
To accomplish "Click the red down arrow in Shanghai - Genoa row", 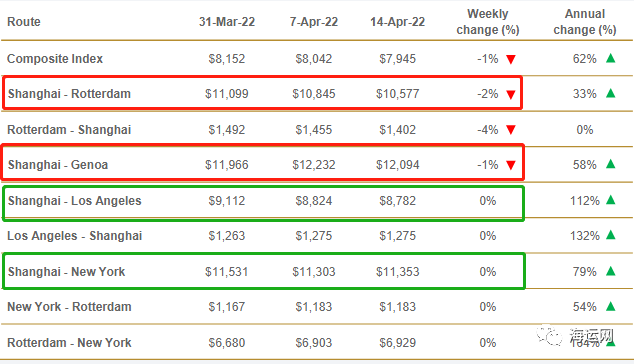I will [511, 165].
